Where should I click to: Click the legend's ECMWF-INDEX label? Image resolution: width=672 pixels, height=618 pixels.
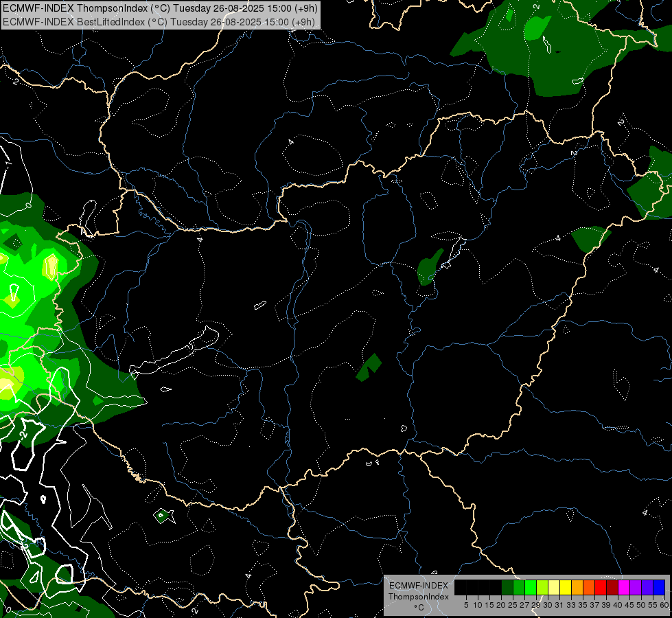(419, 586)
